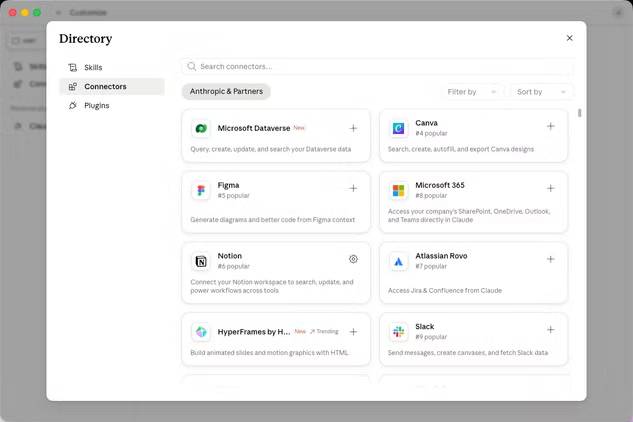Close the Directory dialog
Image resolution: width=633 pixels, height=422 pixels.
(570, 38)
